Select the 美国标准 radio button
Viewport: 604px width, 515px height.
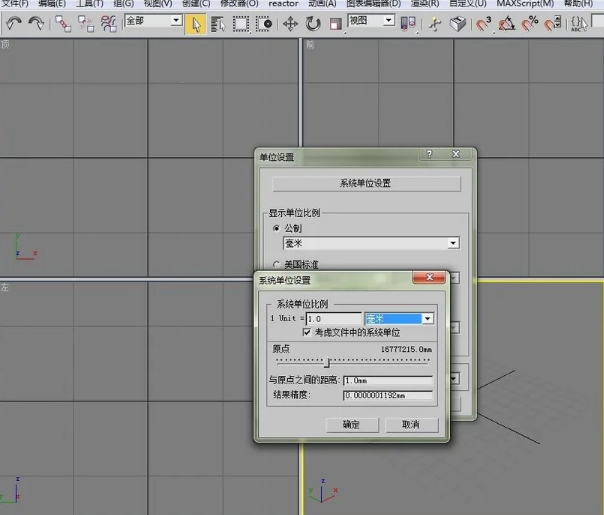(276, 264)
